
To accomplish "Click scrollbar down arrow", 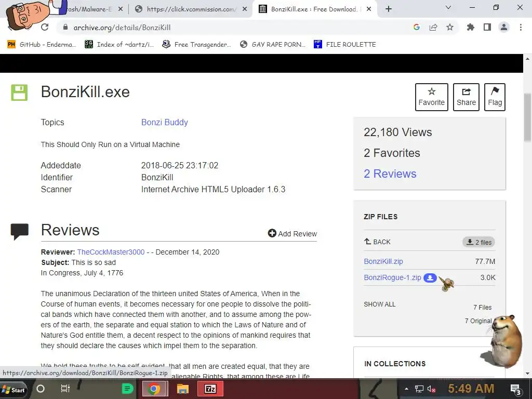I will pyautogui.click(x=527, y=374).
